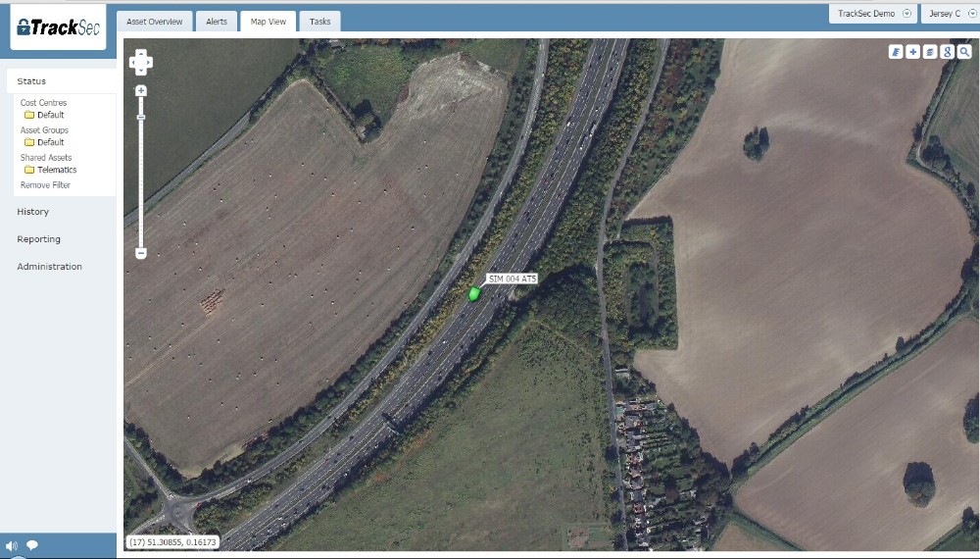980x559 pixels.
Task: Select Telematics under Shared Assets
Action: click(57, 170)
